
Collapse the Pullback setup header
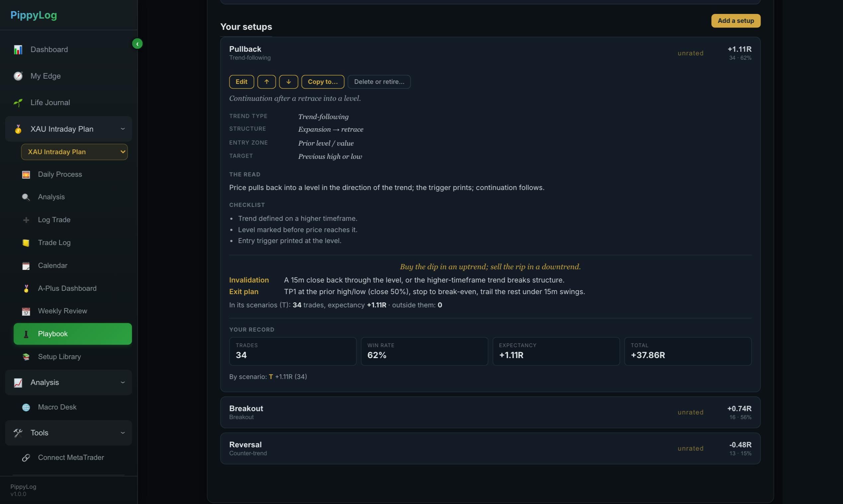coord(490,53)
